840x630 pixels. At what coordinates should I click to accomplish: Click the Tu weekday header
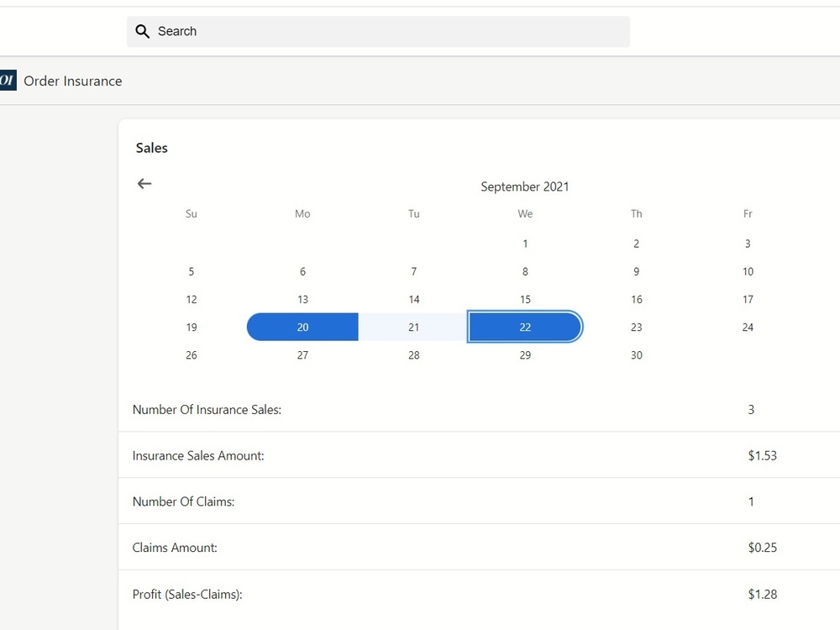[x=413, y=213]
